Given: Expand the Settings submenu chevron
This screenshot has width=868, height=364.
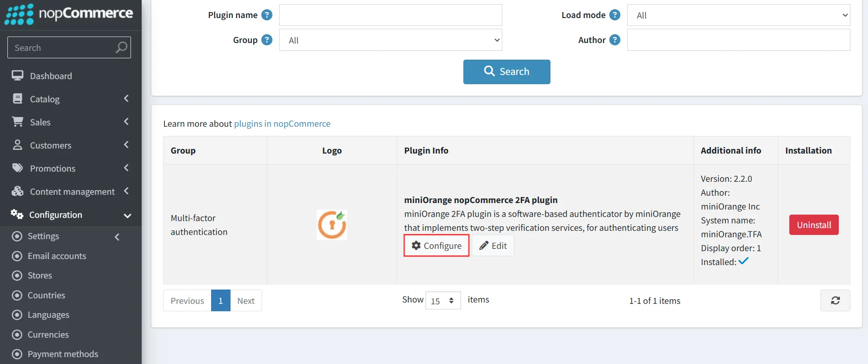Looking at the screenshot, I should coord(117,237).
